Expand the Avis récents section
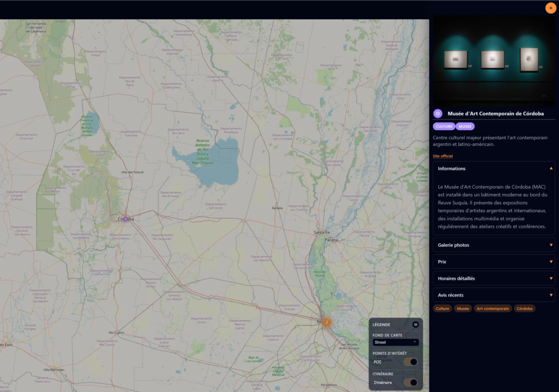 coord(494,295)
